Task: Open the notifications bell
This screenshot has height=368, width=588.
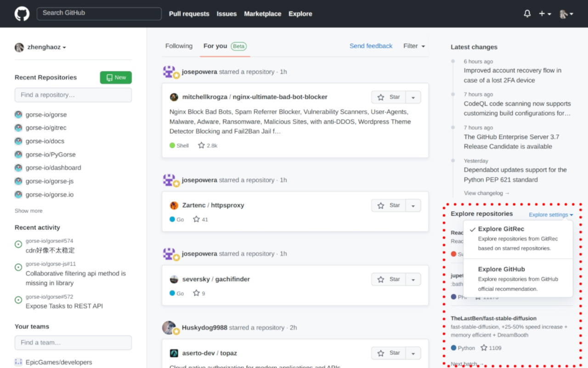Action: click(x=527, y=14)
